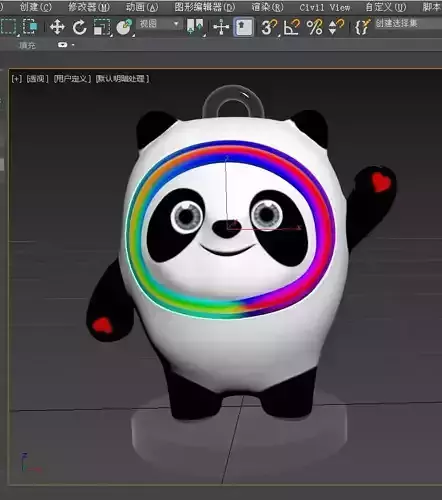Open the 视图 reference coordinate dropdown

159,24
